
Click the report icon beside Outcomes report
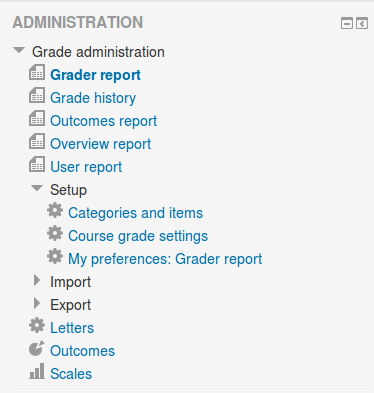point(37,118)
